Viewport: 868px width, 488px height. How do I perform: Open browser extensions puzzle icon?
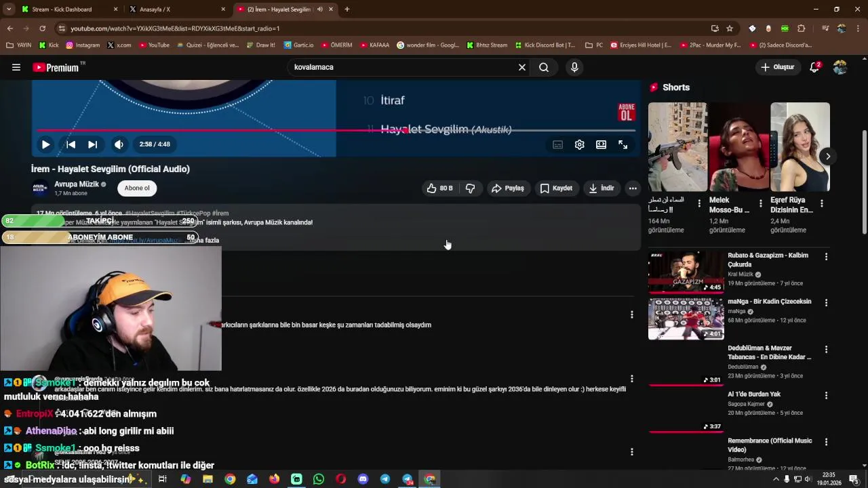click(x=802, y=28)
